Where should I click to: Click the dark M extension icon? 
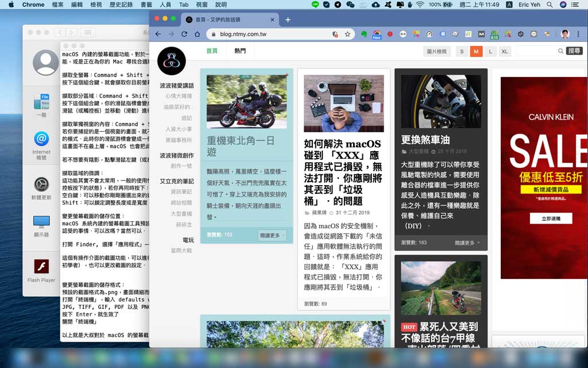click(482, 34)
